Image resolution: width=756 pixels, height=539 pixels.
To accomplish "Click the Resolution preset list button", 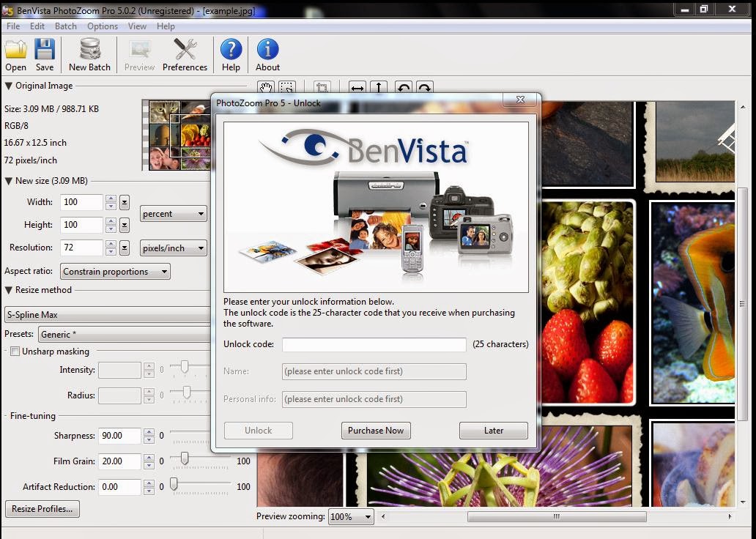I will click(x=125, y=248).
